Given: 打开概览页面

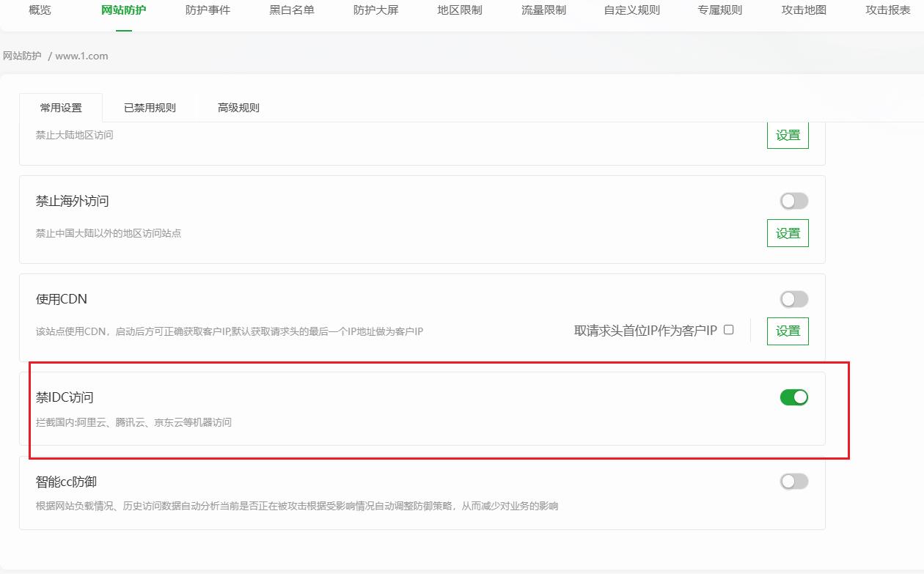Looking at the screenshot, I should (39, 10).
